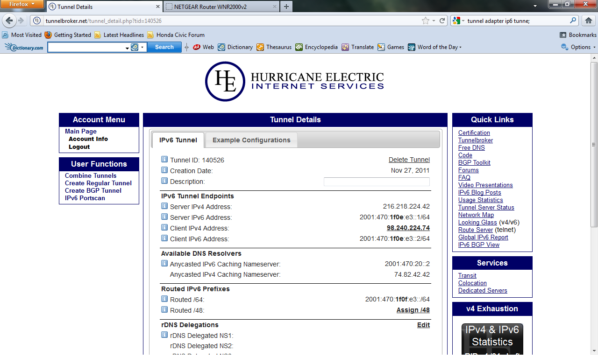Select the IPv6 Tunnel tab
This screenshot has width=598, height=364.
tap(178, 140)
